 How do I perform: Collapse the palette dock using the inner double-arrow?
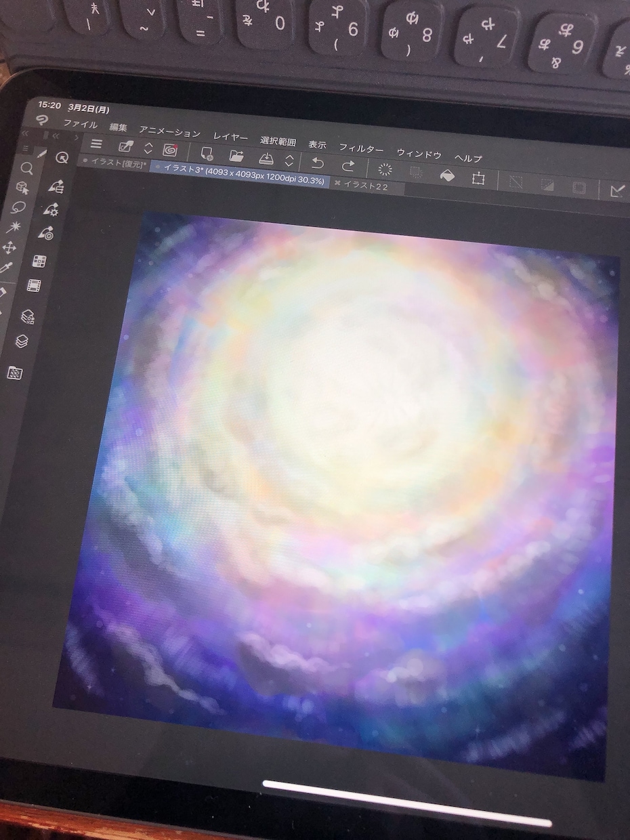pos(56,135)
